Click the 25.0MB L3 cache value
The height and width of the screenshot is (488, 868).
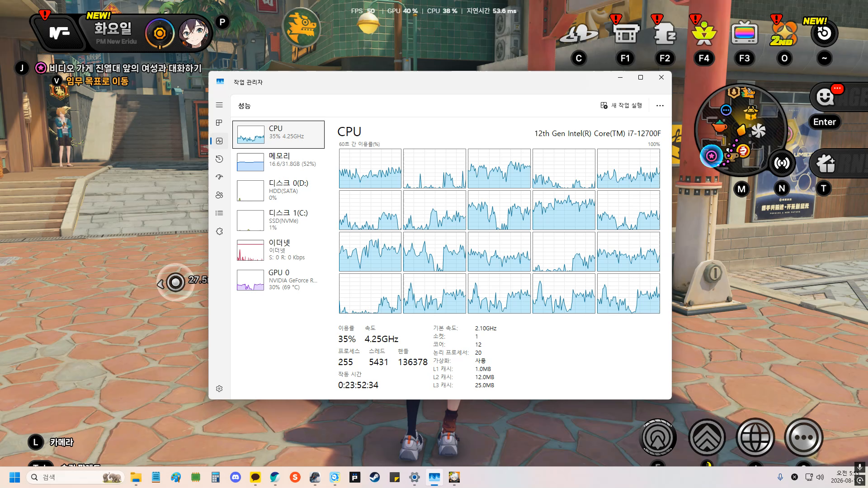click(x=485, y=385)
